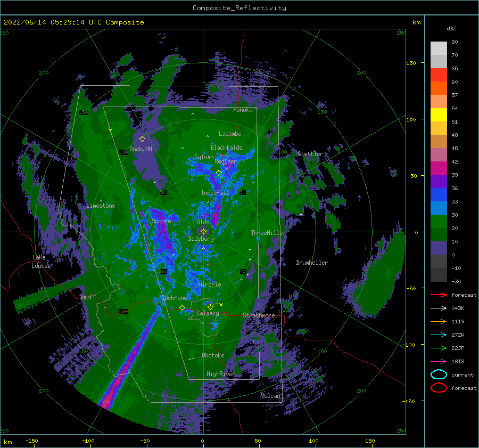Click the white 04DK arrow icon
Screen dimensions: 479x448
pyautogui.click(x=439, y=308)
